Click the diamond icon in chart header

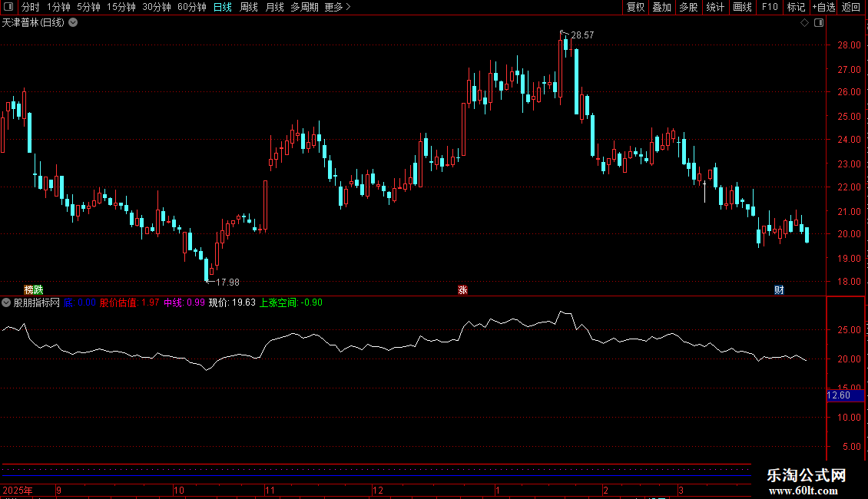tap(805, 23)
